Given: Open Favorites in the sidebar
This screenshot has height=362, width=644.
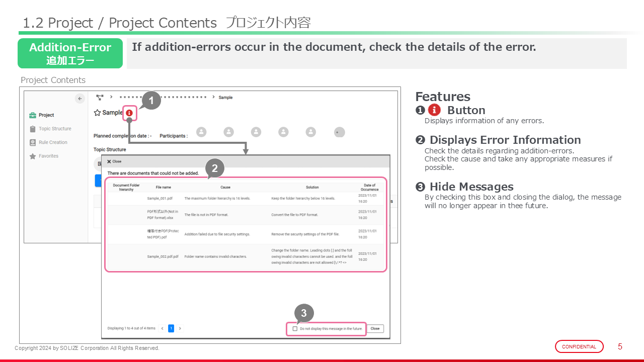Looking at the screenshot, I should pos(48,156).
